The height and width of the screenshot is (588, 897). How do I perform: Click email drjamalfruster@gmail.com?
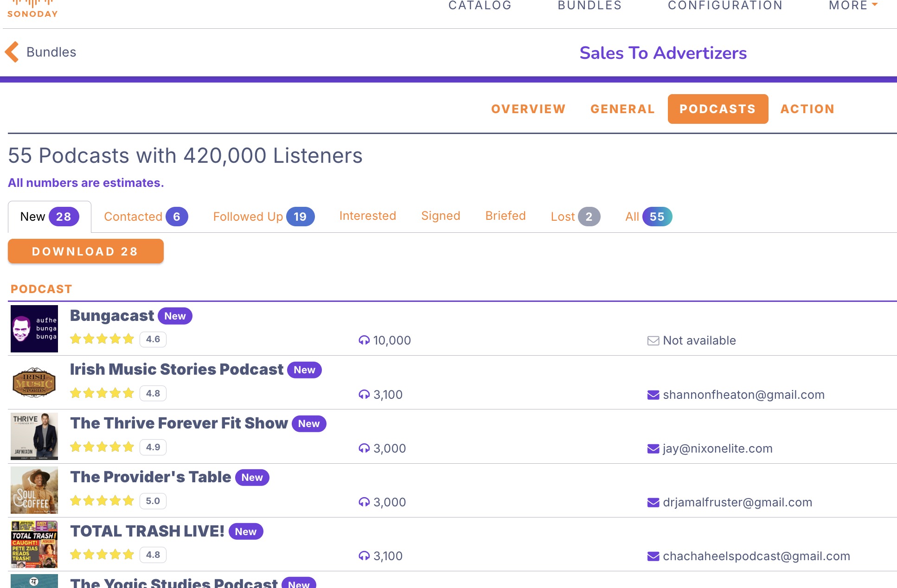(x=737, y=502)
